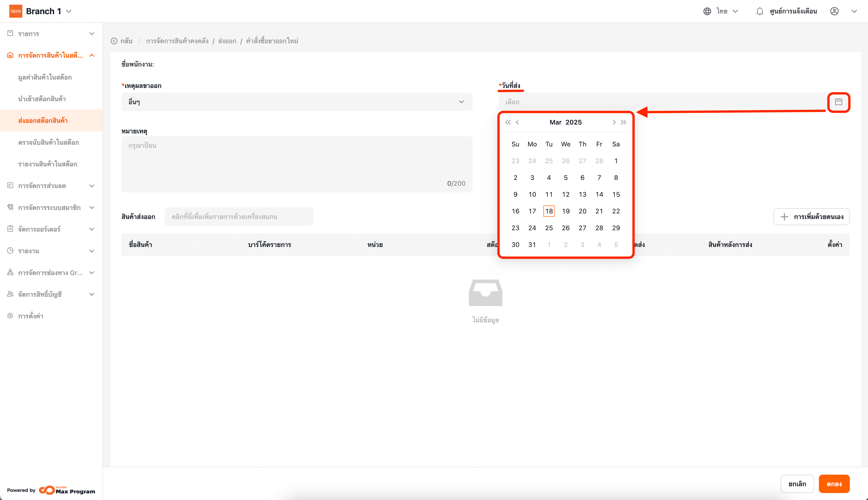The height and width of the screenshot is (500, 868).
Task: Select March 18 in the calendar
Action: pos(549,211)
